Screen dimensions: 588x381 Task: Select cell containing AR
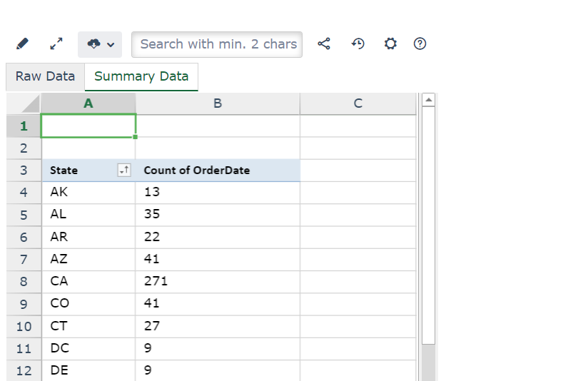88,237
